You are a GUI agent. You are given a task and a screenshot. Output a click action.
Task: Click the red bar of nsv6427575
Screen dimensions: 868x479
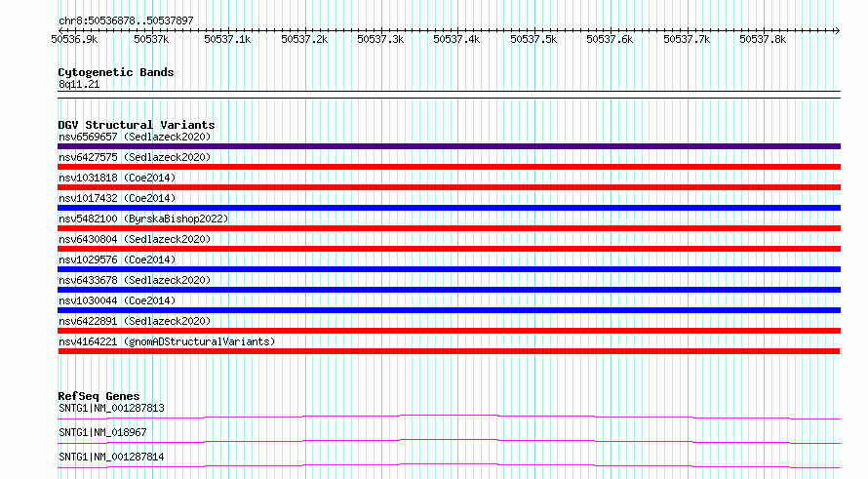point(449,167)
